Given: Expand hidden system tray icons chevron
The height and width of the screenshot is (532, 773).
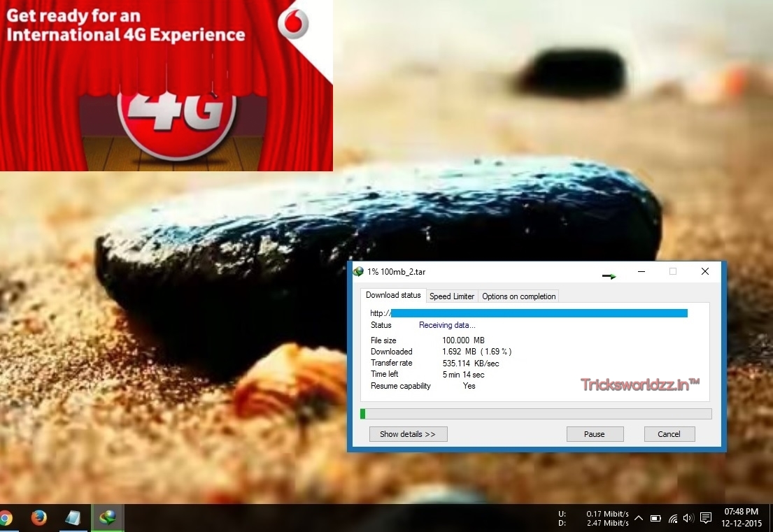Looking at the screenshot, I should [639, 518].
